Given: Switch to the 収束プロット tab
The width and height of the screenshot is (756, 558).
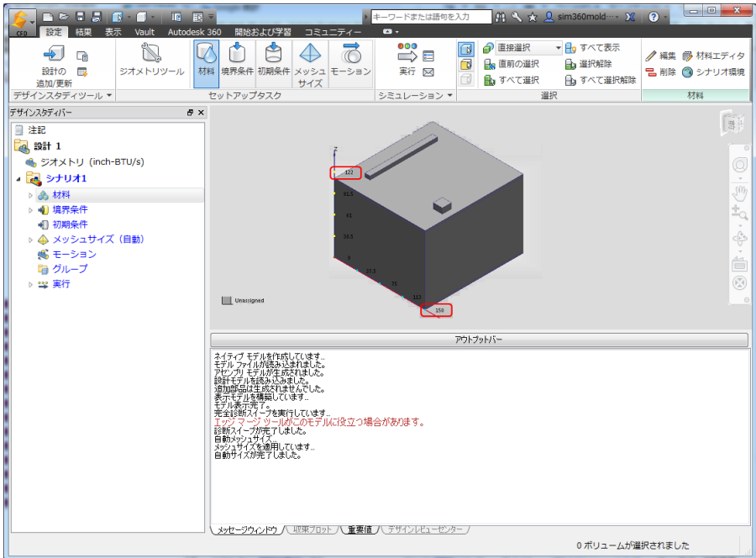Looking at the screenshot, I should click(x=312, y=529).
